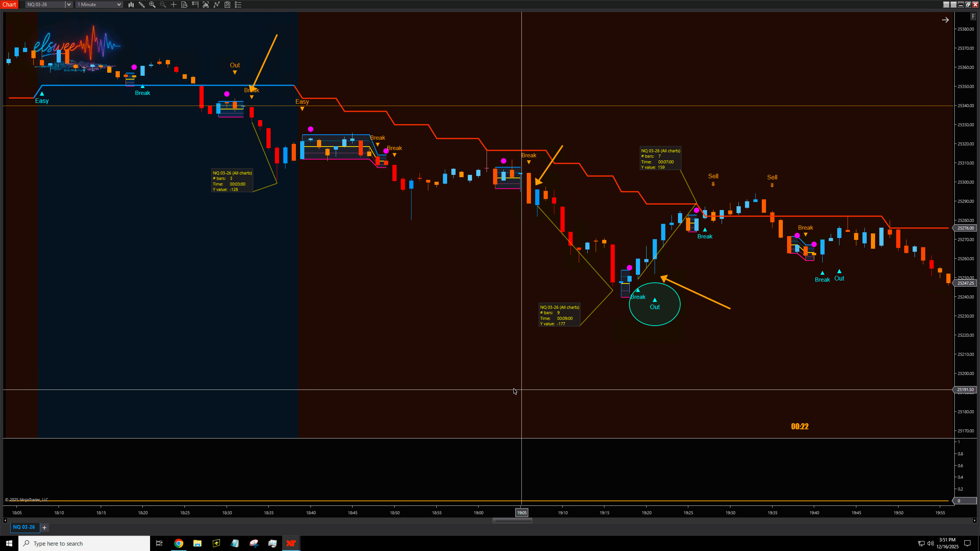Switch to NinjaTrader taskbar icon
Viewport: 980px width, 551px height.
click(291, 543)
